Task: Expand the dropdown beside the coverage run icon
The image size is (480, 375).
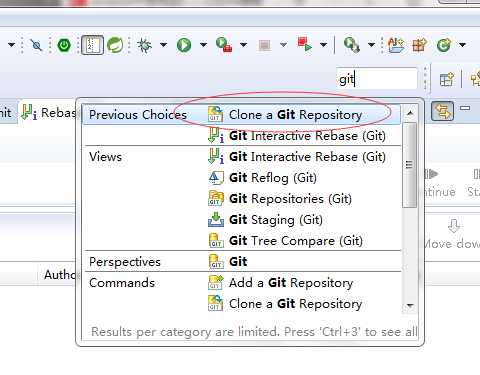Action: pyautogui.click(x=244, y=45)
